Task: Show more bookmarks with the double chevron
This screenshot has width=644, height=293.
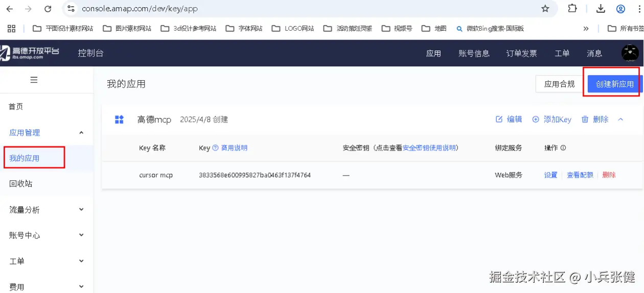Action: tap(586, 29)
